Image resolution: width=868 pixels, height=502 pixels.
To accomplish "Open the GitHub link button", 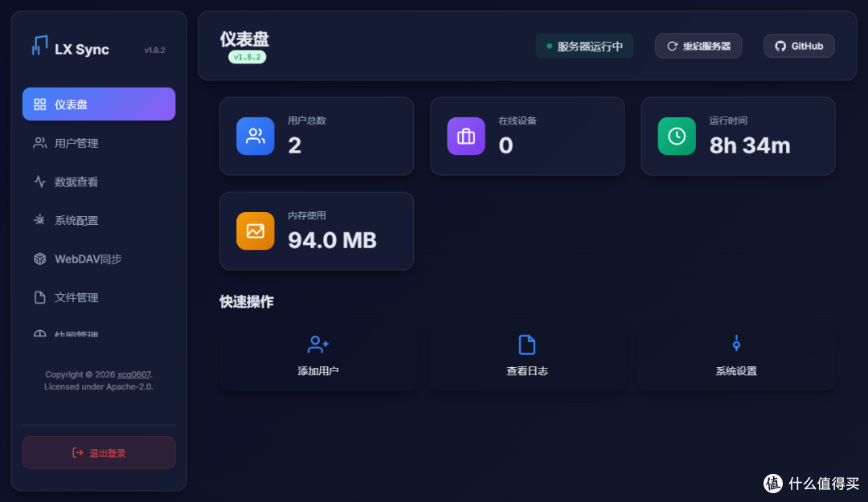I will [x=799, y=46].
